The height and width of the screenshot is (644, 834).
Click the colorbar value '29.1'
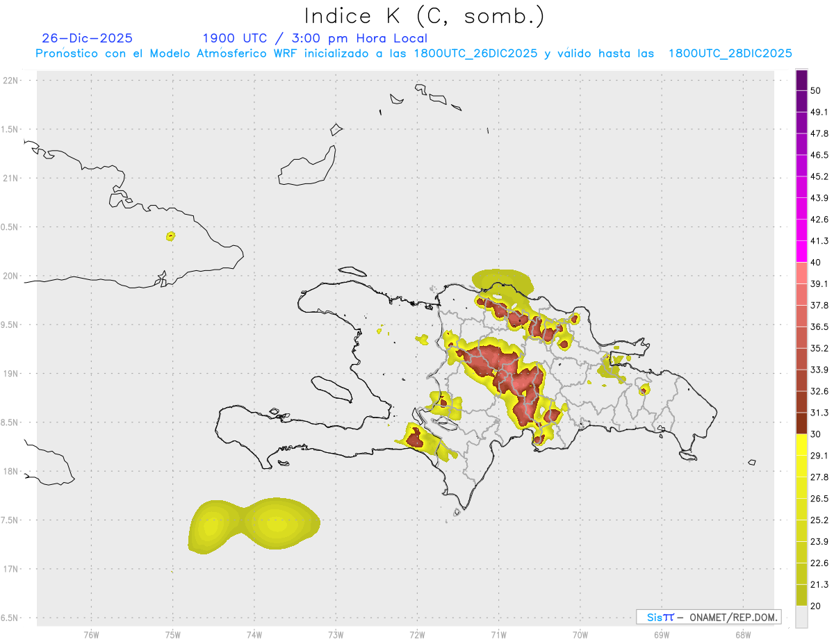click(819, 456)
